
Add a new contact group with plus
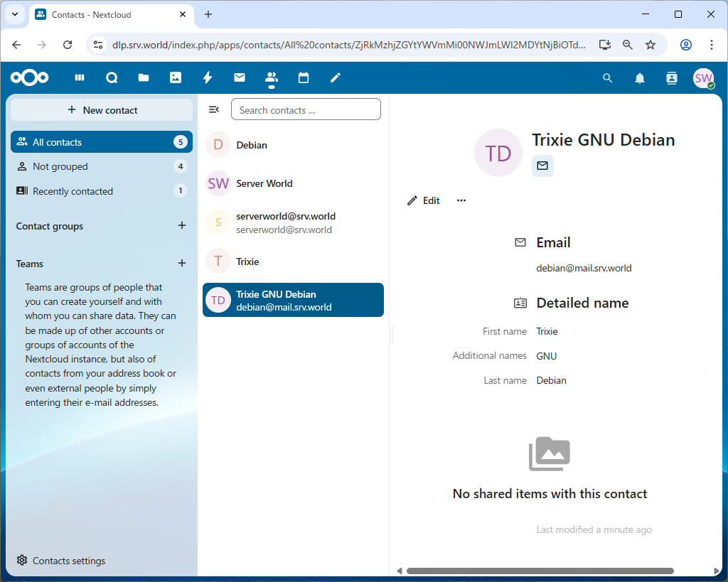pos(182,226)
